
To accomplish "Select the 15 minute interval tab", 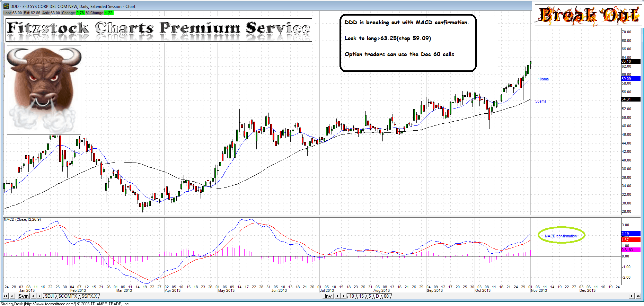I will coord(361,296).
